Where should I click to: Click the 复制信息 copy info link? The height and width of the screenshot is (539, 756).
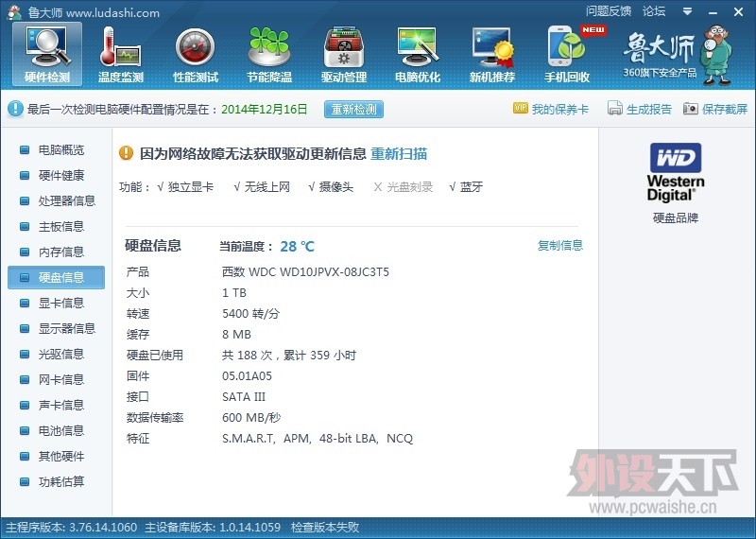pos(560,245)
